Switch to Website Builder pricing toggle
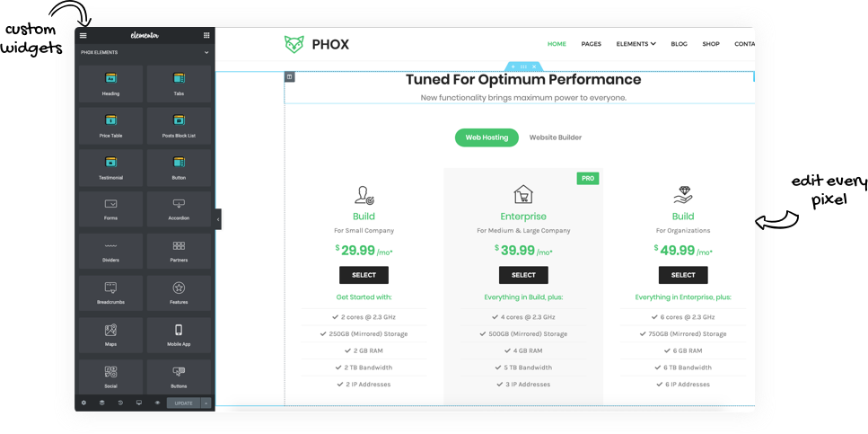The height and width of the screenshot is (434, 868). [x=555, y=137]
